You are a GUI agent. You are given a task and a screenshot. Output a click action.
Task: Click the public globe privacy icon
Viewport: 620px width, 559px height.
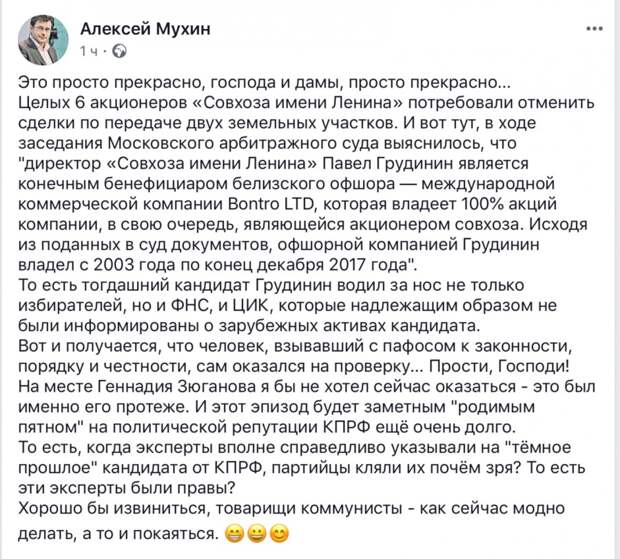click(120, 51)
